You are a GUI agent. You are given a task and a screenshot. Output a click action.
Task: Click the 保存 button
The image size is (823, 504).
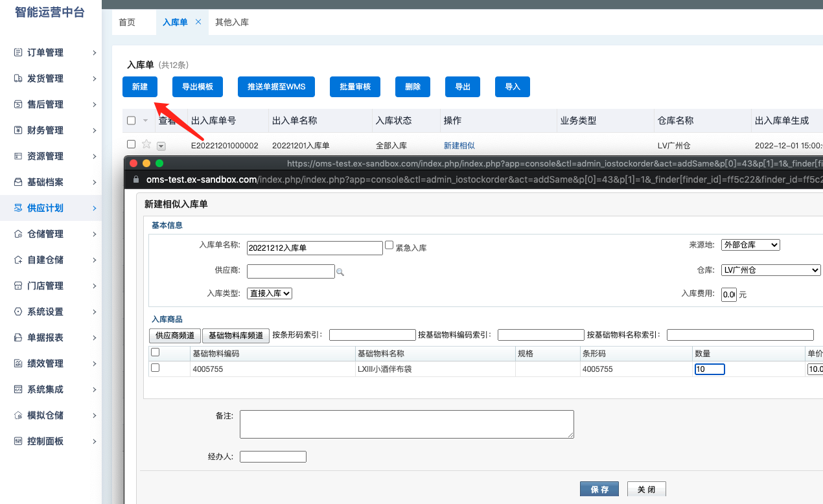599,489
